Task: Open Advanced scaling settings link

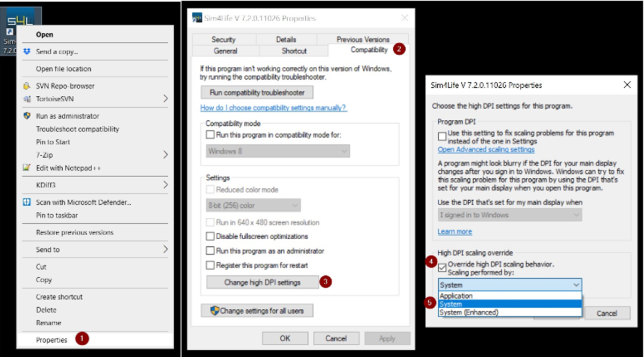Action: pos(486,150)
